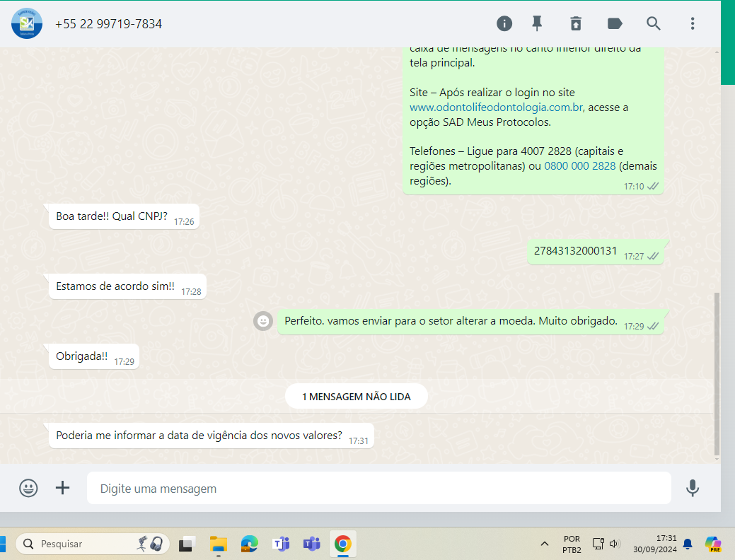This screenshot has height=560, width=735.
Task: Pin this conversation using the pin icon
Action: 537,23
